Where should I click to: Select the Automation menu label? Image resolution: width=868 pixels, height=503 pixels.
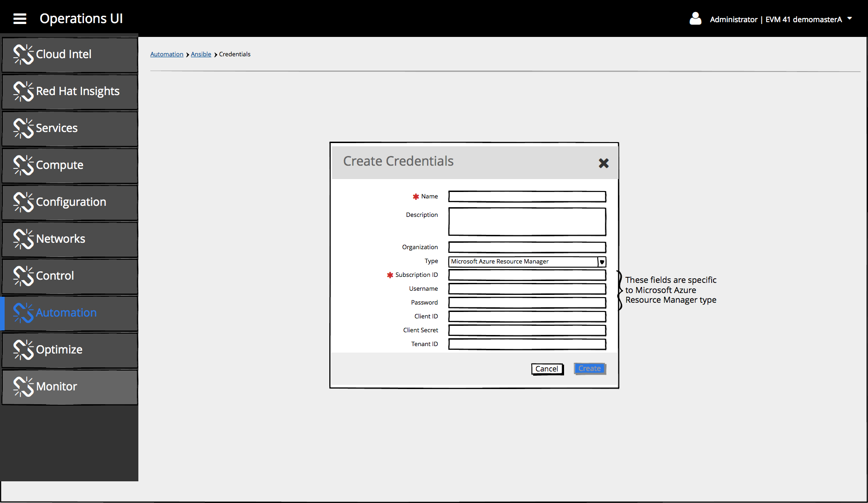pyautogui.click(x=66, y=313)
